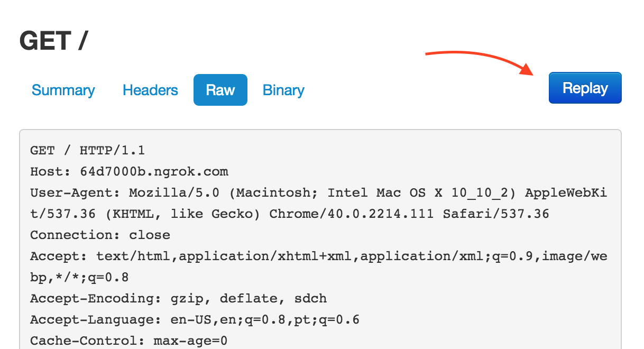The image size is (644, 349).
Task: Switch to the Summary tab
Action: point(63,90)
